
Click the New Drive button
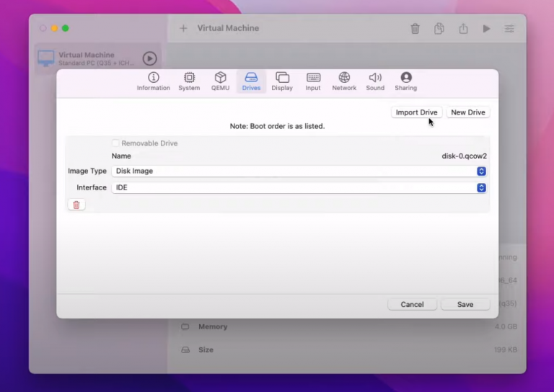pyautogui.click(x=468, y=112)
